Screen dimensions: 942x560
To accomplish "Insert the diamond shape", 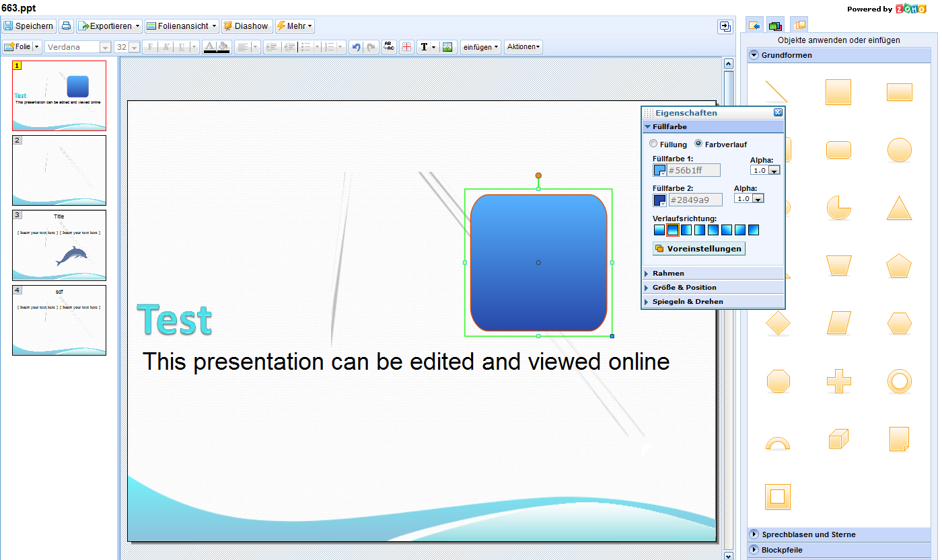I will pos(778,323).
